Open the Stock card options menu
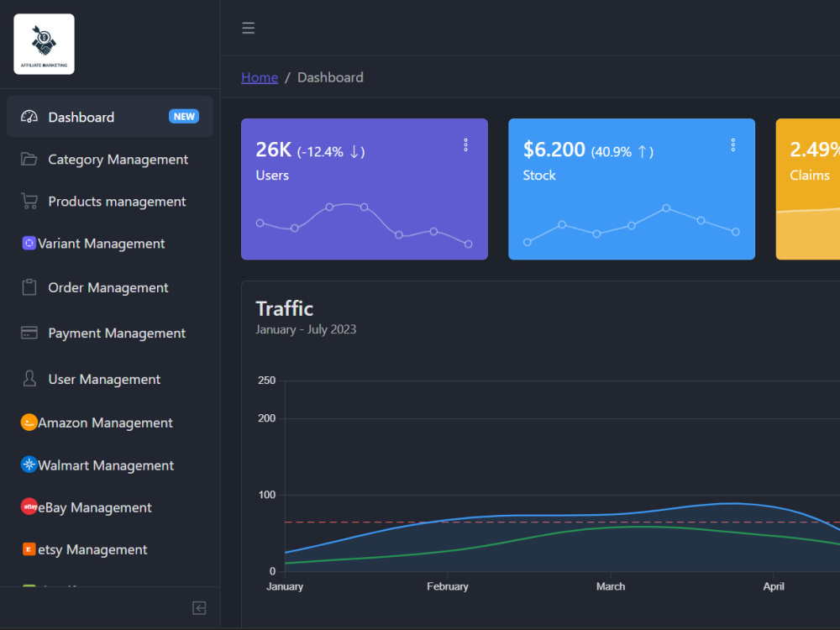The image size is (840, 630). 732,145
